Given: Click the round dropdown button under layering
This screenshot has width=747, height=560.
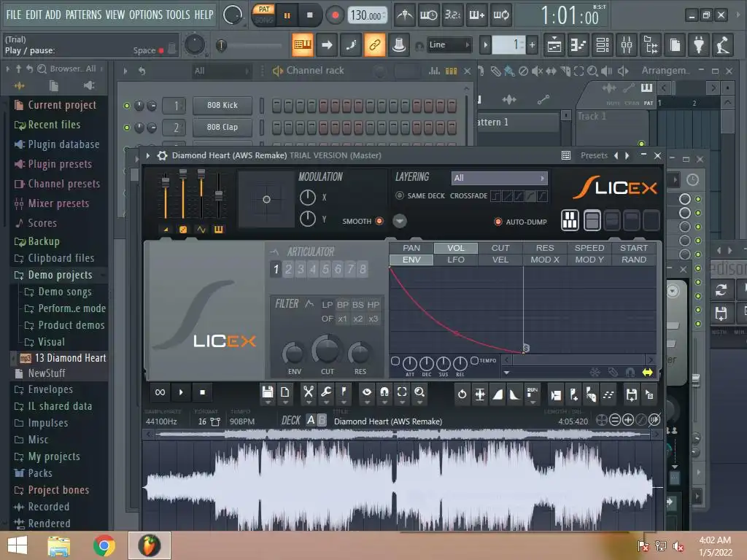Looking at the screenshot, I should [399, 221].
